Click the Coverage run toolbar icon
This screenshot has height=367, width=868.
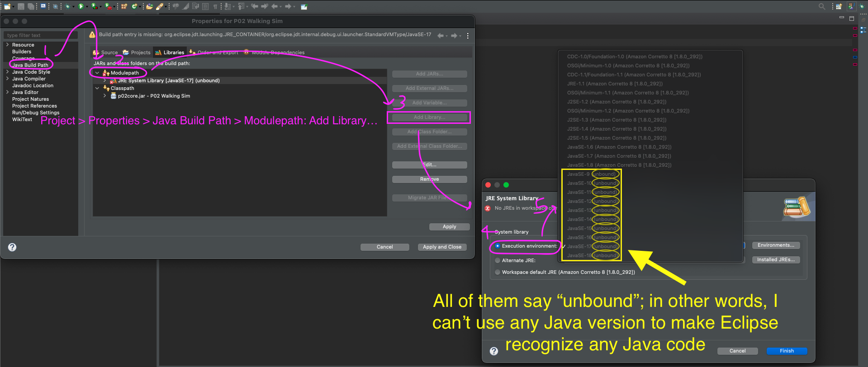pyautogui.click(x=95, y=6)
